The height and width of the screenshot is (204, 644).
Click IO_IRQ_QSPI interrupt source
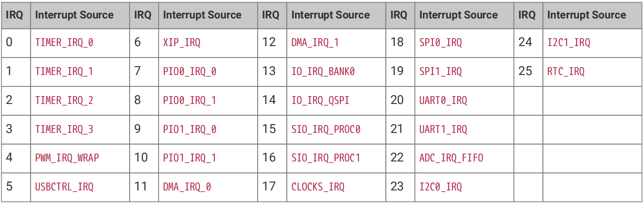[x=320, y=100]
